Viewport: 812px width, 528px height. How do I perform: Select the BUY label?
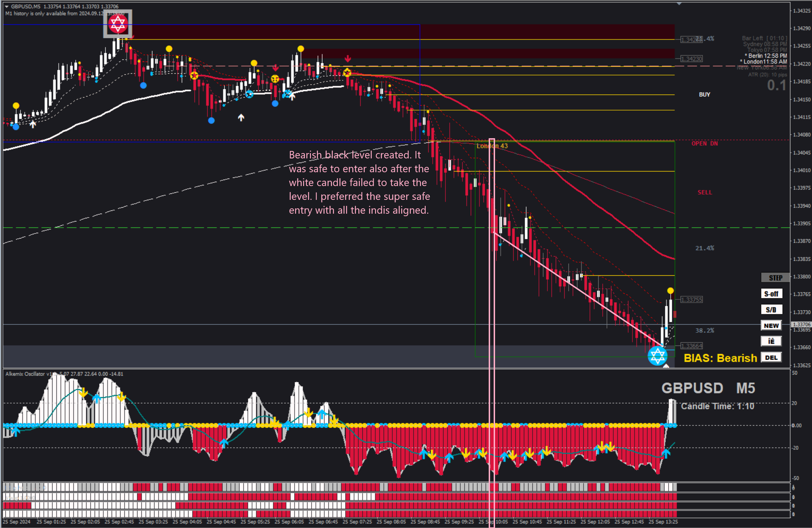pyautogui.click(x=704, y=95)
